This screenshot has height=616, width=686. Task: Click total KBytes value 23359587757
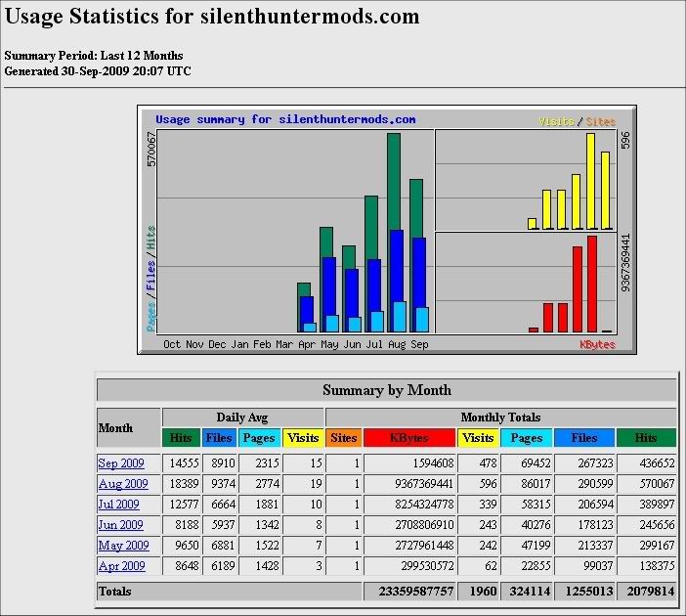(x=415, y=592)
